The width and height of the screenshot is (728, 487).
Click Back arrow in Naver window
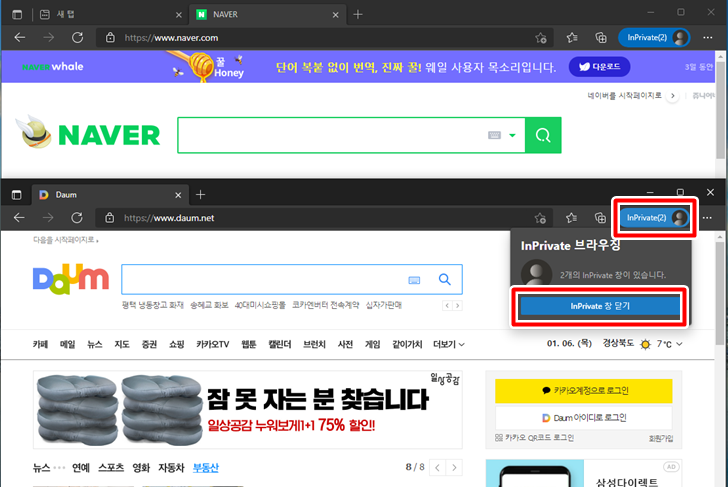(20, 38)
